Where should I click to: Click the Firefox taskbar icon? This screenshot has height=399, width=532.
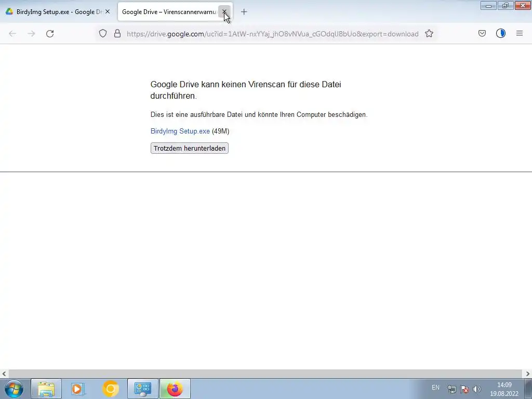pyautogui.click(x=175, y=389)
